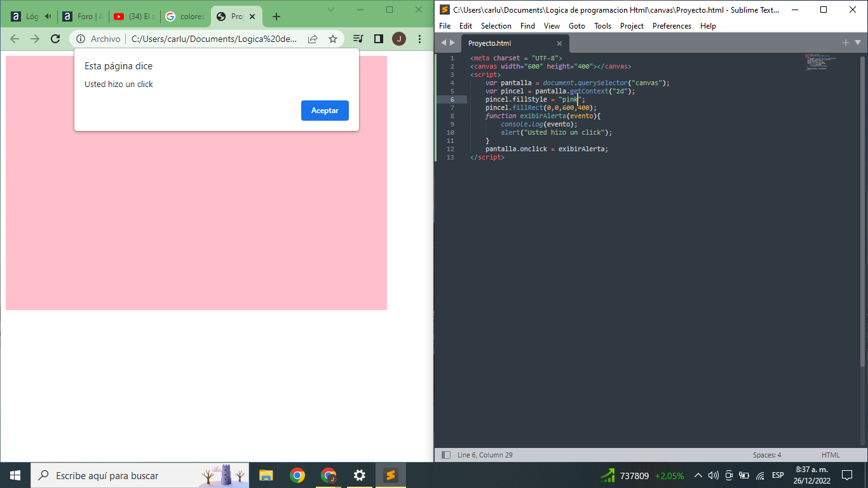Open Chrome profile avatar J
The image size is (868, 488).
click(x=399, y=39)
